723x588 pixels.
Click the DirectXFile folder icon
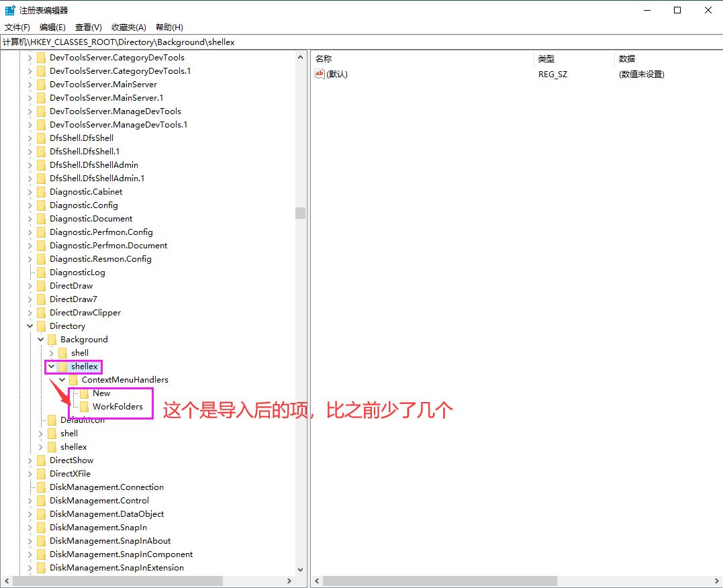coord(41,474)
